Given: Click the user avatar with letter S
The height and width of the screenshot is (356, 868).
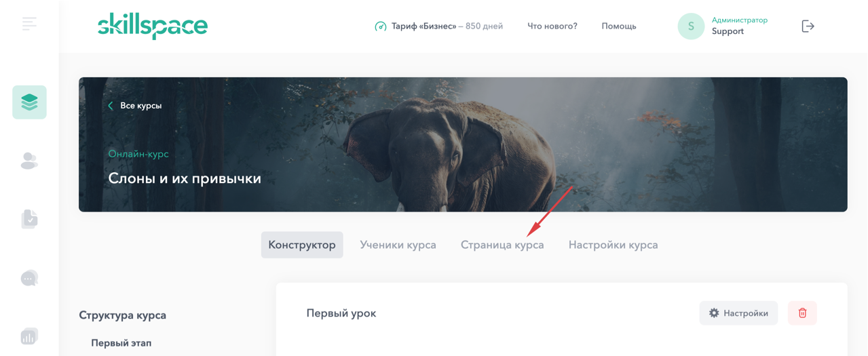Looking at the screenshot, I should (691, 26).
